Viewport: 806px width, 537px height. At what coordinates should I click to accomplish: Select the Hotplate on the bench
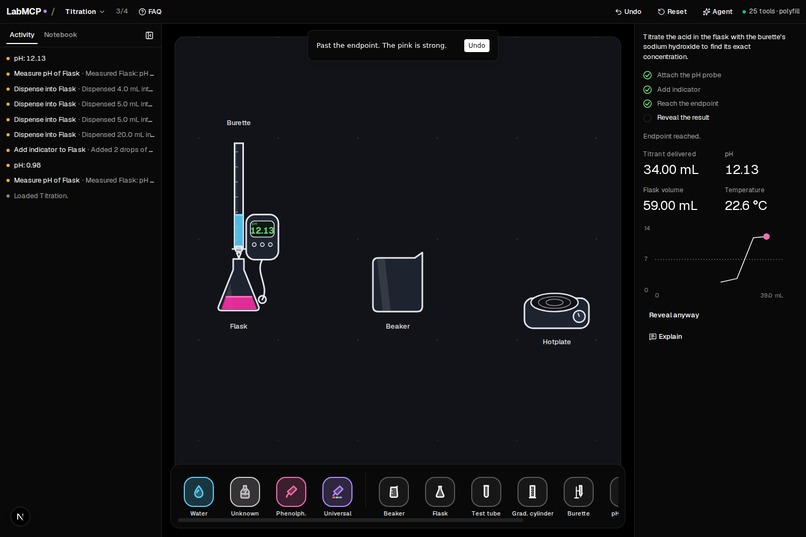pos(557,311)
